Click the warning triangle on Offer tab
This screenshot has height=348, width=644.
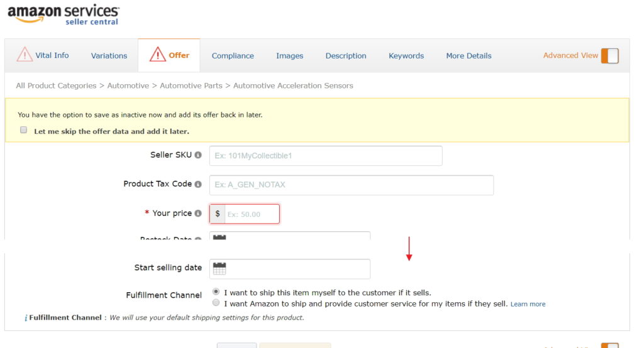(x=157, y=55)
